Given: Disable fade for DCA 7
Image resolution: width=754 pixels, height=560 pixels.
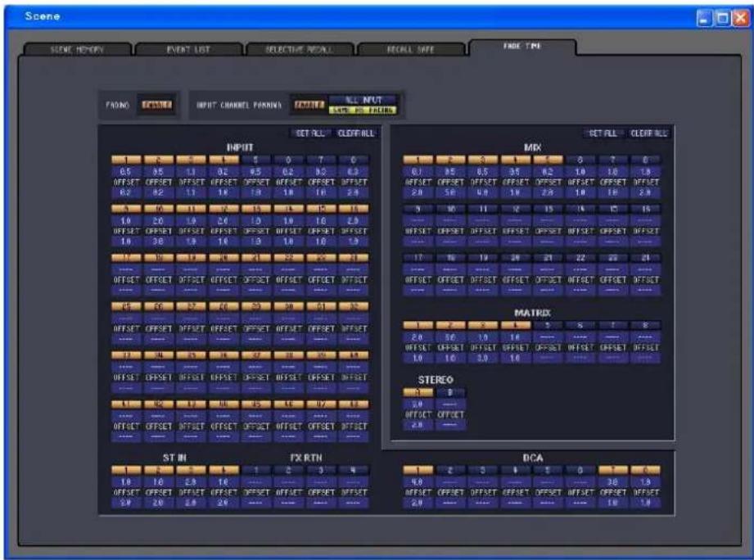Looking at the screenshot, I should click(x=613, y=470).
